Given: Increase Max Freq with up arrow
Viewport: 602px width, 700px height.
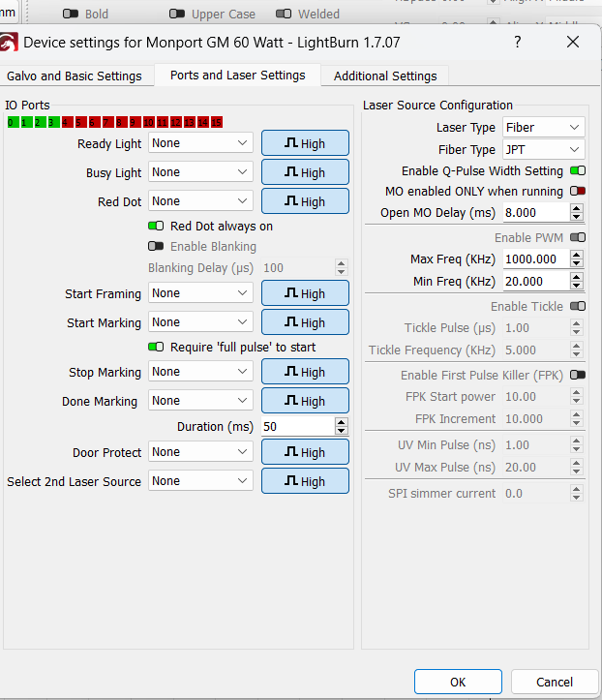Looking at the screenshot, I should [x=577, y=255].
